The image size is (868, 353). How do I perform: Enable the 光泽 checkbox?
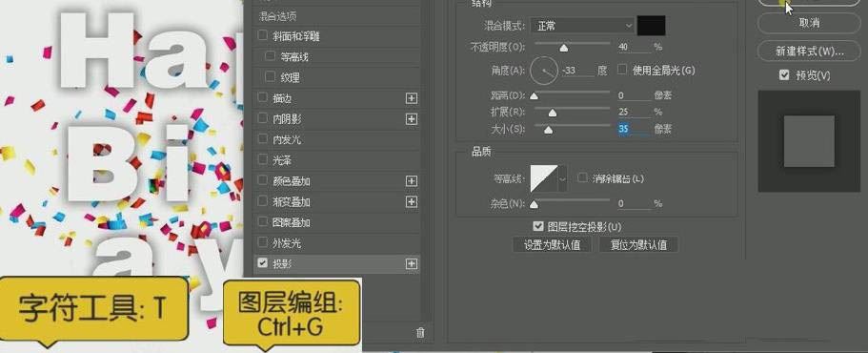(262, 159)
